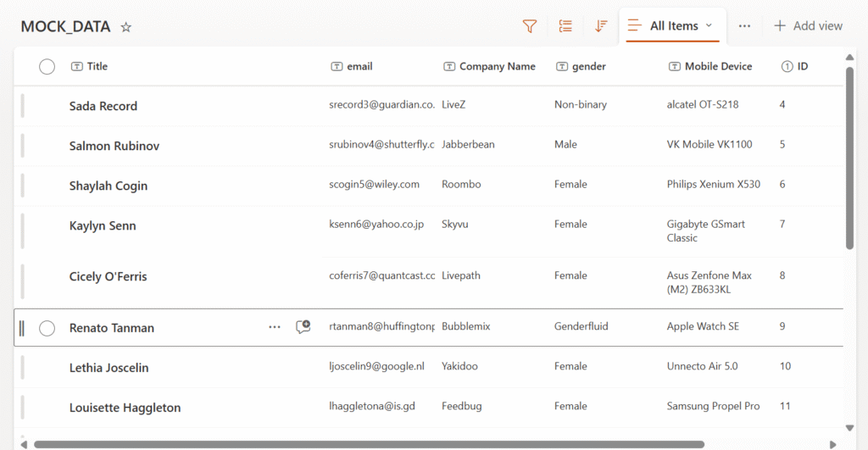Click the ljoscelin9@google.nl email cell
Viewport: 868px width, 450px height.
coord(376,366)
